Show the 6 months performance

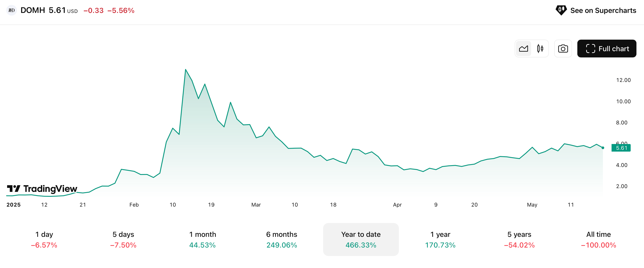pyautogui.click(x=282, y=240)
